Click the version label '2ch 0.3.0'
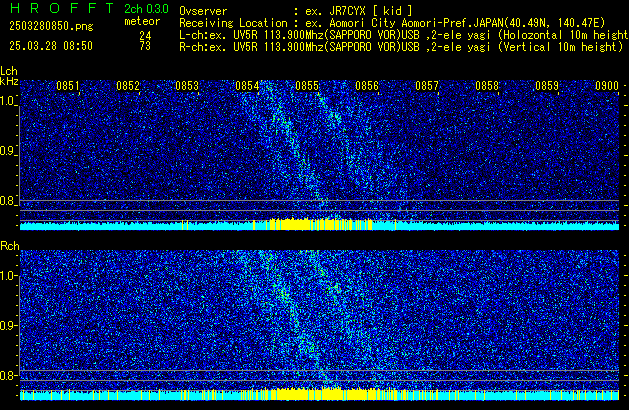629x410 pixels. tap(146, 9)
